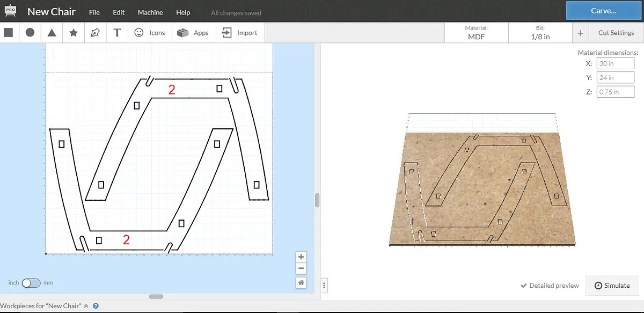Click the Simulate button

click(x=612, y=286)
